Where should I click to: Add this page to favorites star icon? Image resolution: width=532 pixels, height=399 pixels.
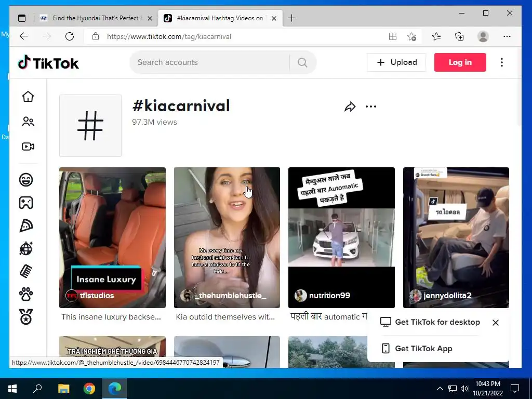(x=411, y=36)
